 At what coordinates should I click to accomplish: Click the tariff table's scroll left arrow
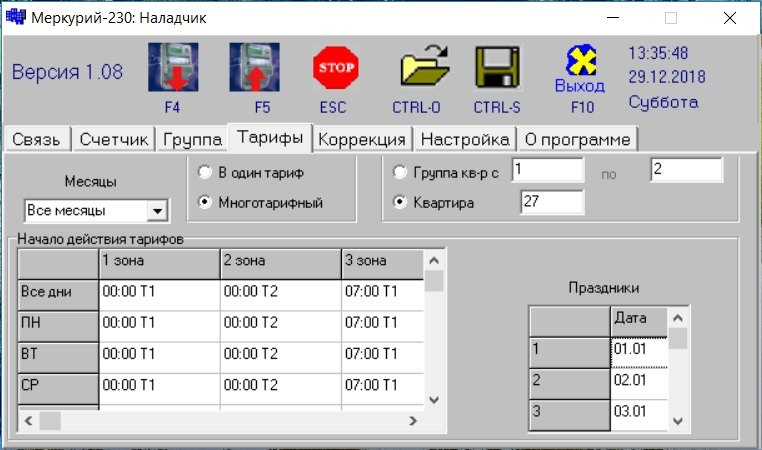click(x=28, y=421)
